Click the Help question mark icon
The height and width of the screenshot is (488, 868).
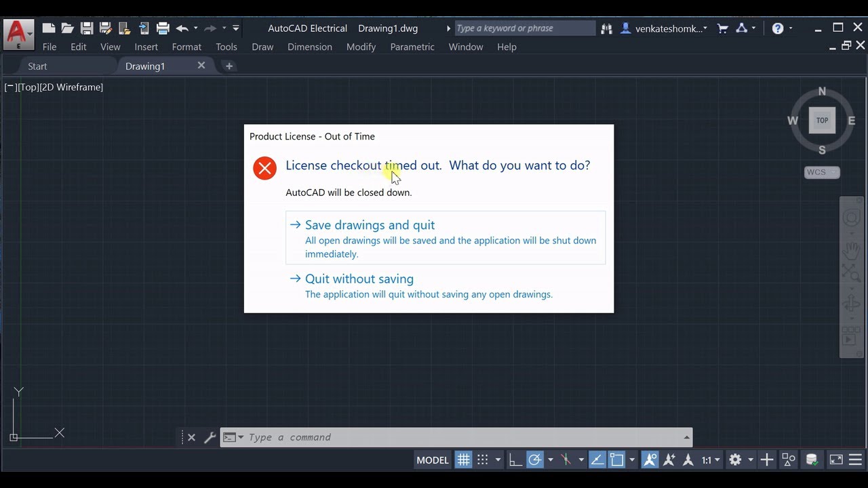778,28
